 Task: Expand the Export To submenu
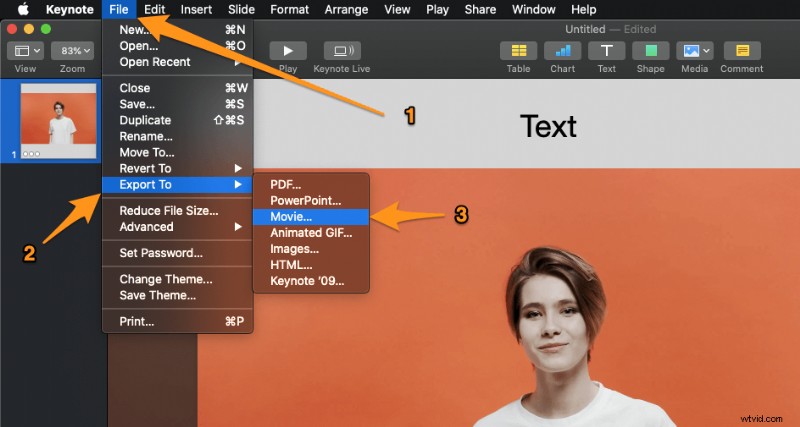(178, 185)
